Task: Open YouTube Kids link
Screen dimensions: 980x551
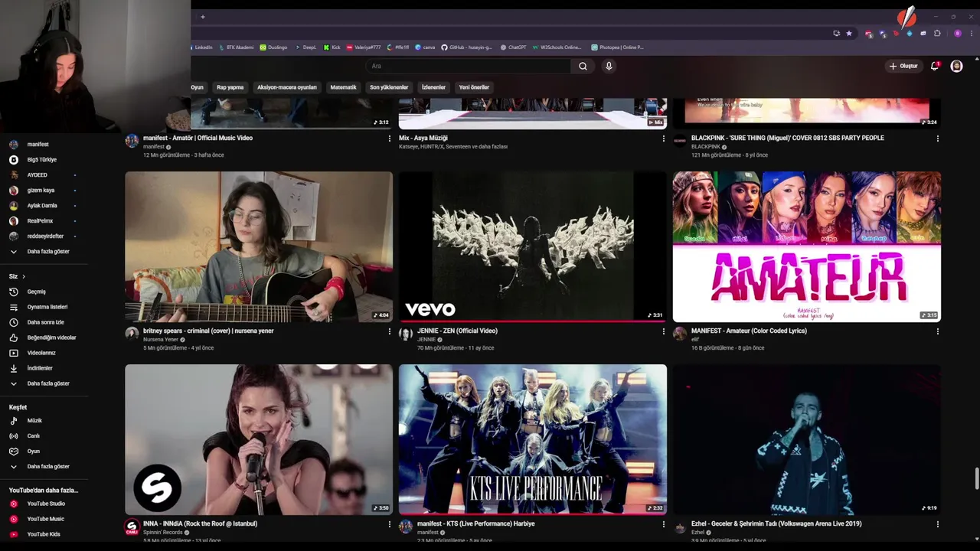Action: [x=44, y=534]
